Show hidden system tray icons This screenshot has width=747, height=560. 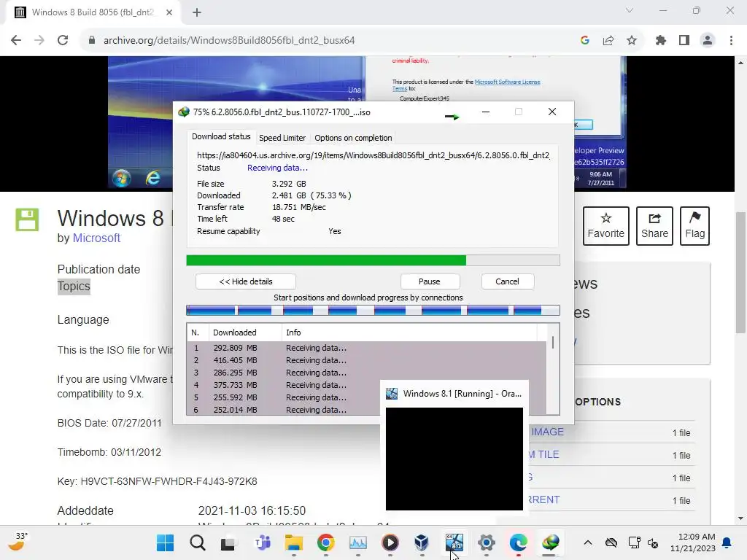click(x=588, y=542)
